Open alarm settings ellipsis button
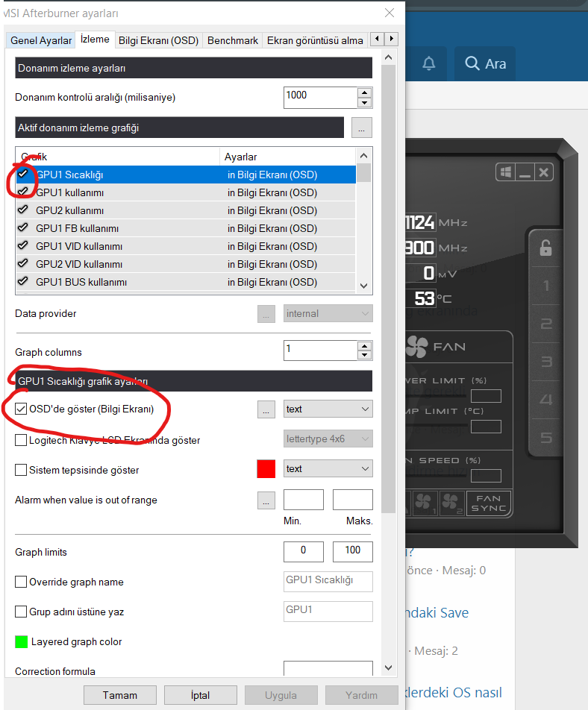Screen dimensions: 588x710 click(266, 500)
